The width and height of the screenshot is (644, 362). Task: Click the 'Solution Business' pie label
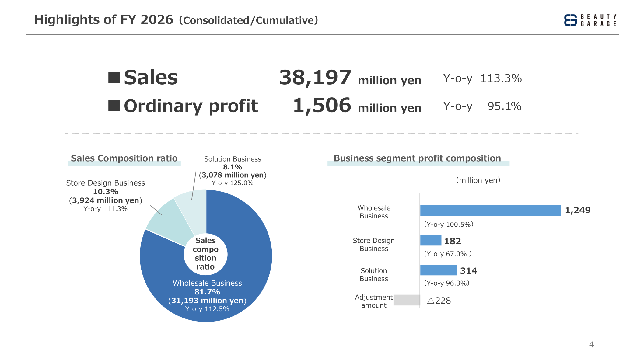233,159
